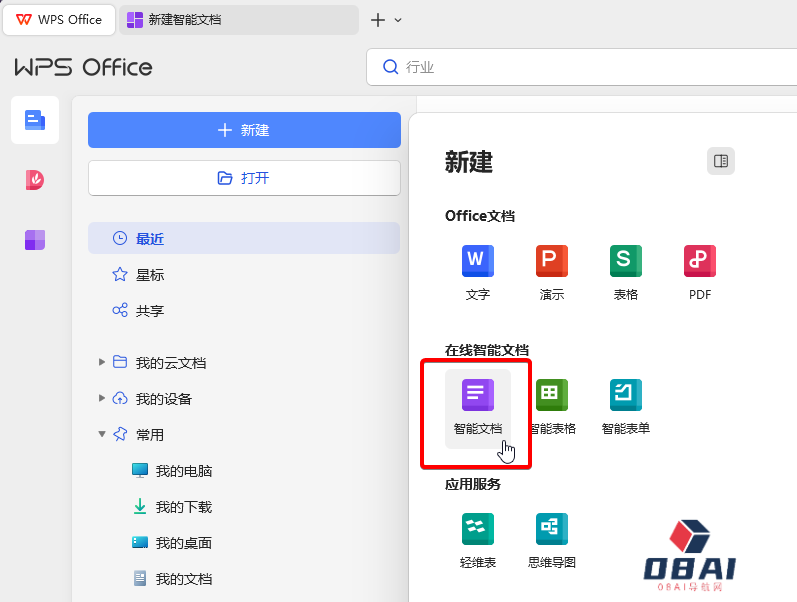This screenshot has height=602, width=797.
Task: Open 轻维表 light database
Action: [477, 539]
